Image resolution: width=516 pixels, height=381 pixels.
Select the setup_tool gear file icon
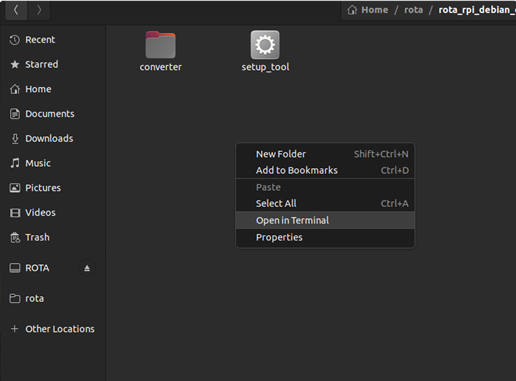pos(265,45)
